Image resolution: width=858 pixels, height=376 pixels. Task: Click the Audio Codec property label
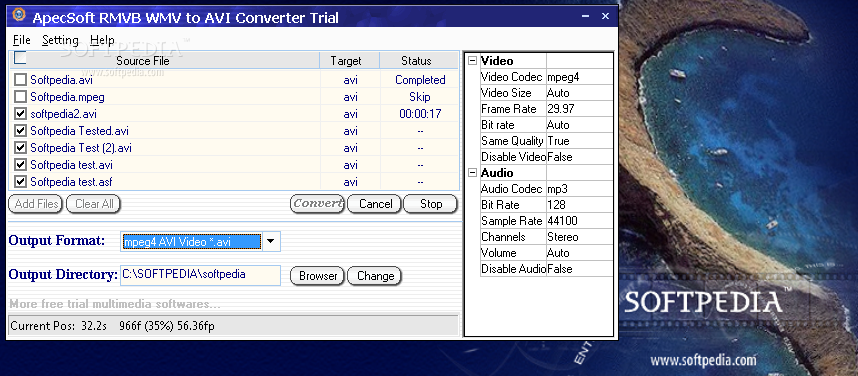click(x=512, y=189)
